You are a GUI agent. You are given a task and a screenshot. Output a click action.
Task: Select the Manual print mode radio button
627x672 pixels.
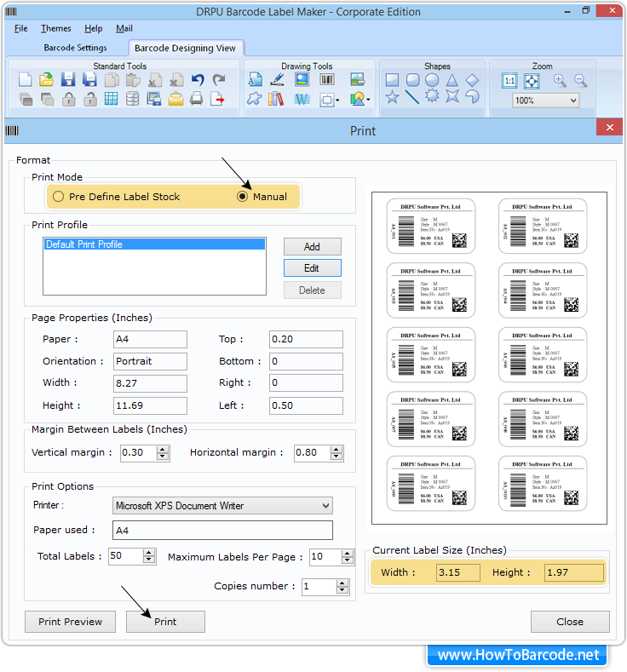[242, 197]
